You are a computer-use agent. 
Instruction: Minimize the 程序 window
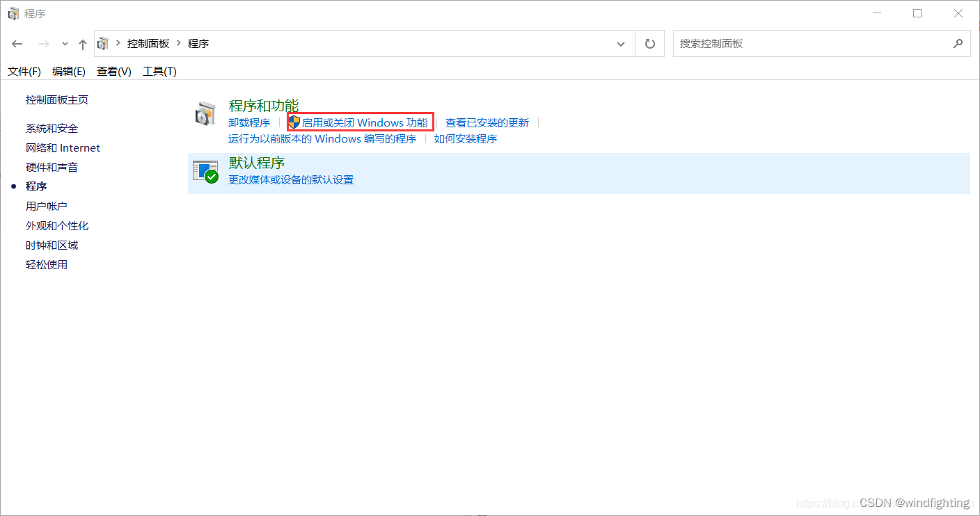[x=877, y=13]
